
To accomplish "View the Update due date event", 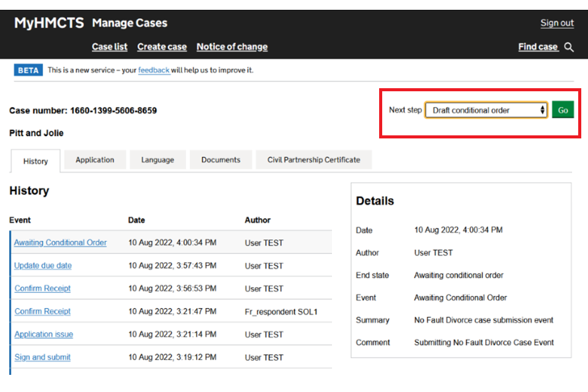I will 43,266.
